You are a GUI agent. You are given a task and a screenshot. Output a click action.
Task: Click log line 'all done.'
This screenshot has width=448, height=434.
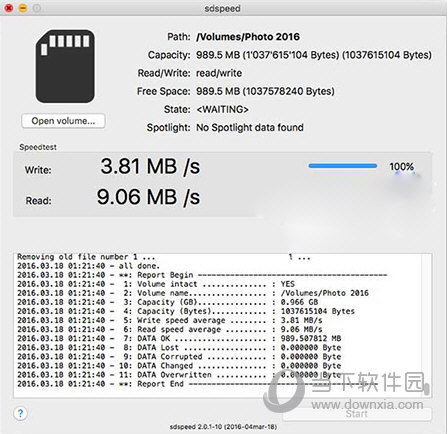pos(88,266)
